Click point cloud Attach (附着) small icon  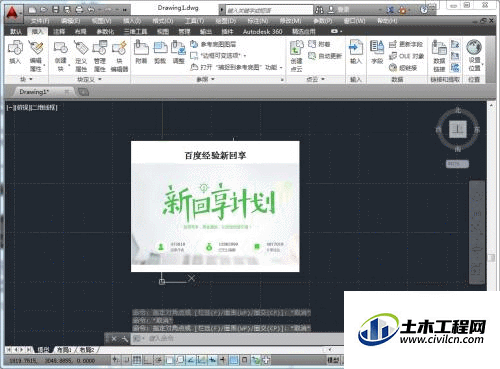tap(312, 44)
